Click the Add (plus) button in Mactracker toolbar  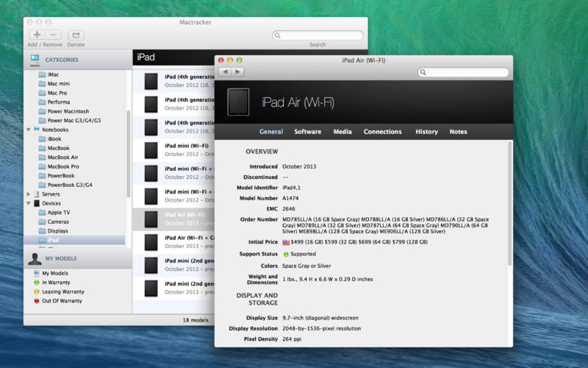click(x=37, y=35)
